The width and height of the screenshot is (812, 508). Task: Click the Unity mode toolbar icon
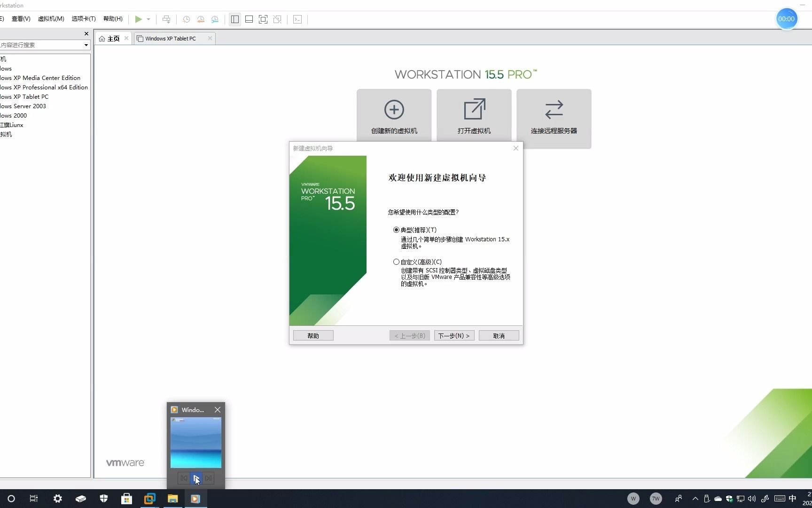(277, 19)
